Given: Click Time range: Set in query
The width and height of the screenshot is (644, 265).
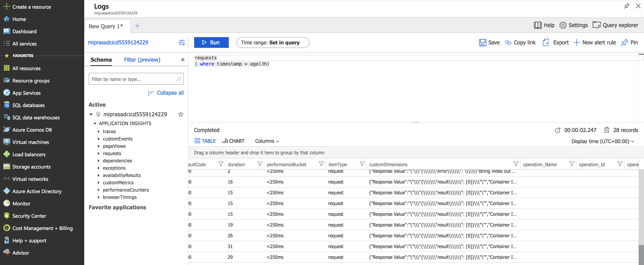Looking at the screenshot, I should coord(273,42).
